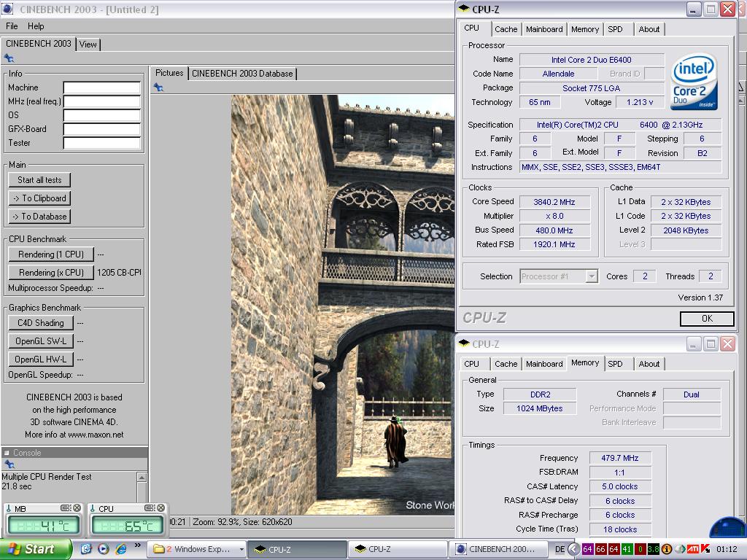
Task: Click the rendered Stone Works picture
Action: [343, 305]
